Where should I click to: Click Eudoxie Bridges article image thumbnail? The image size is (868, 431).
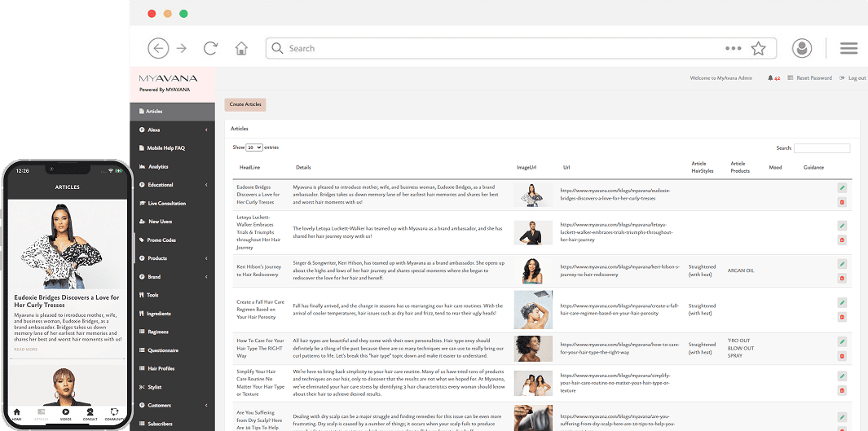pos(533,195)
